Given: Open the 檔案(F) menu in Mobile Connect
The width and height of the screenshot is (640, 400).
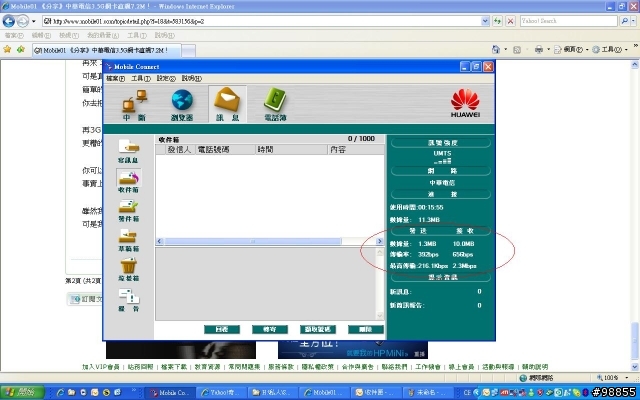Looking at the screenshot, I should [x=116, y=78].
